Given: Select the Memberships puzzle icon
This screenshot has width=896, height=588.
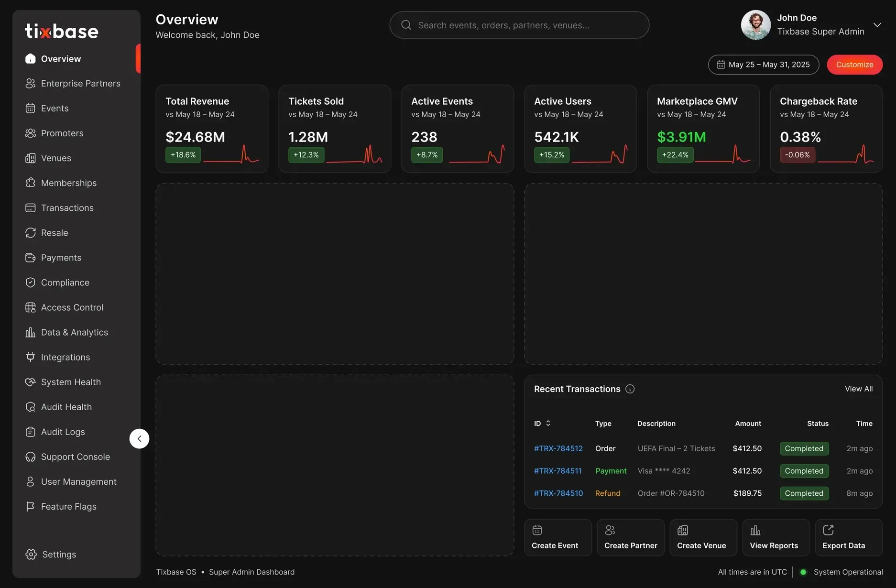Looking at the screenshot, I should [30, 183].
